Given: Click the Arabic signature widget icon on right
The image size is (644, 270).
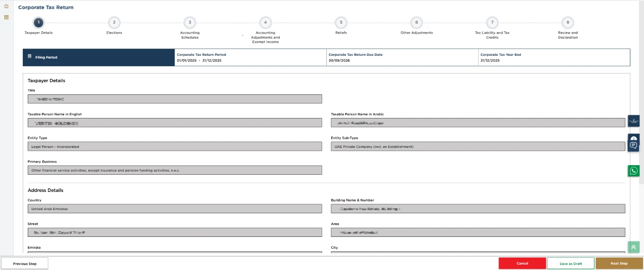Looking at the screenshot, I should click(634, 121).
